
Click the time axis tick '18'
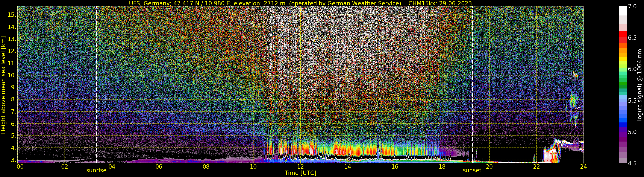[x=442, y=166]
